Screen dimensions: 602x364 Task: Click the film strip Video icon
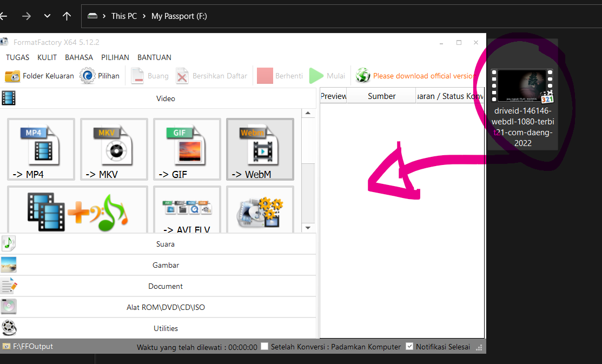click(9, 98)
